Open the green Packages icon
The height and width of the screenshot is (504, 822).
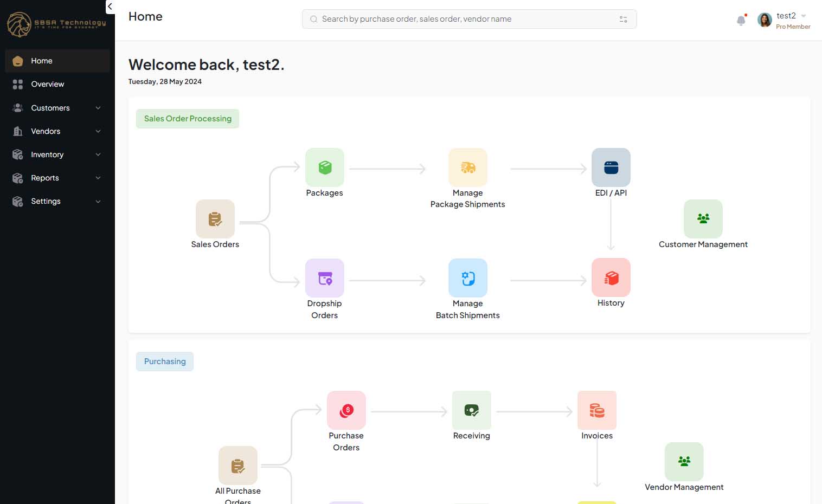point(325,167)
